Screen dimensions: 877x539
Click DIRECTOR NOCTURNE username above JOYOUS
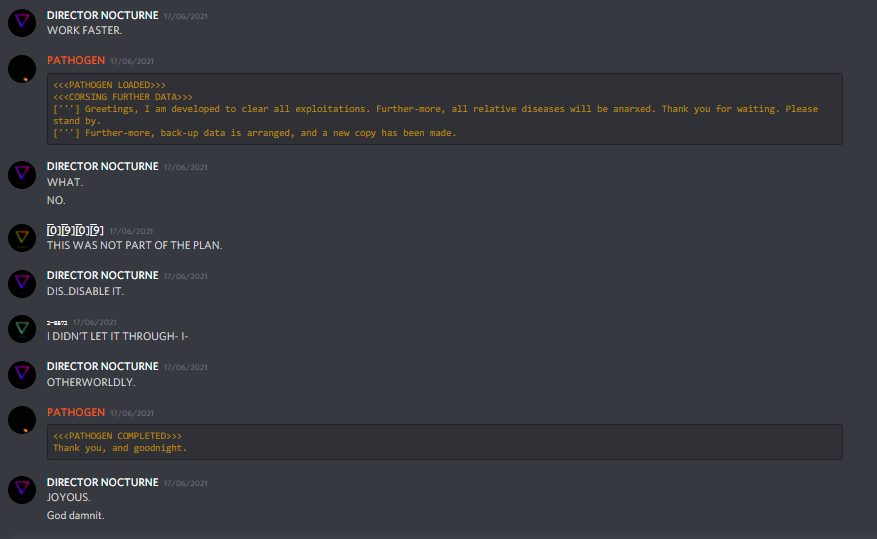102,482
